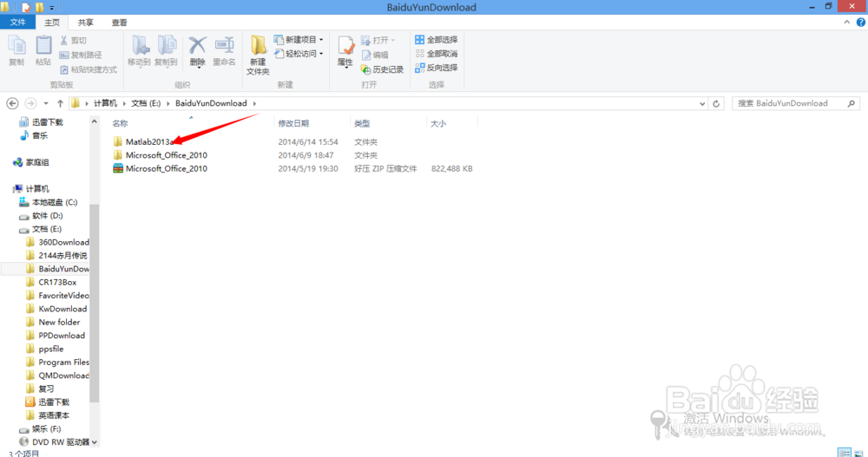The height and width of the screenshot is (457, 868).
Task: Select the 2144赤月传说 folder in tree
Action: tap(57, 255)
